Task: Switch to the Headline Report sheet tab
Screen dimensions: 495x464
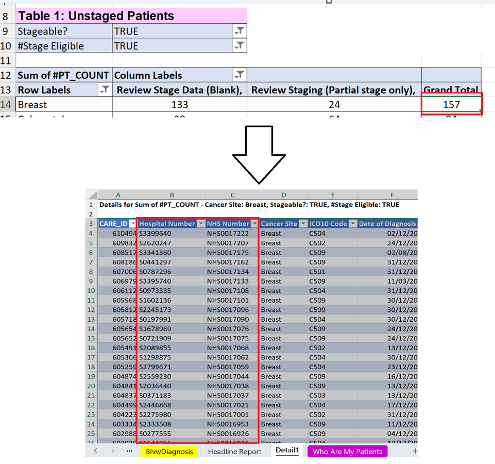Action: [234, 451]
